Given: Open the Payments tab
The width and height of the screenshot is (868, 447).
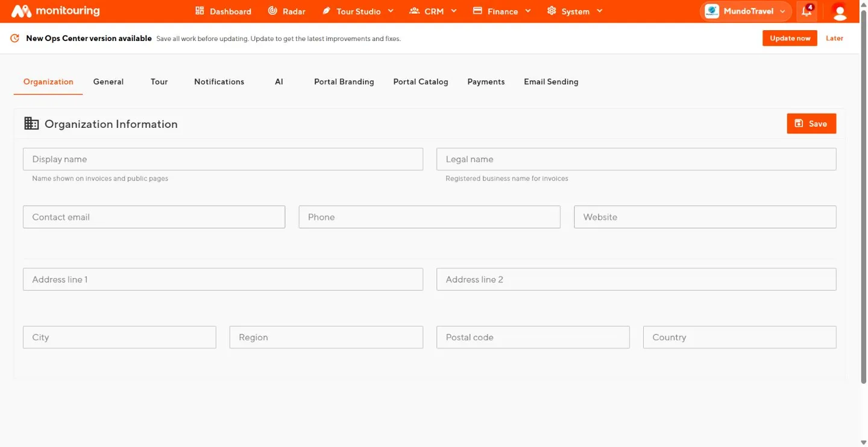Looking at the screenshot, I should coord(486,81).
